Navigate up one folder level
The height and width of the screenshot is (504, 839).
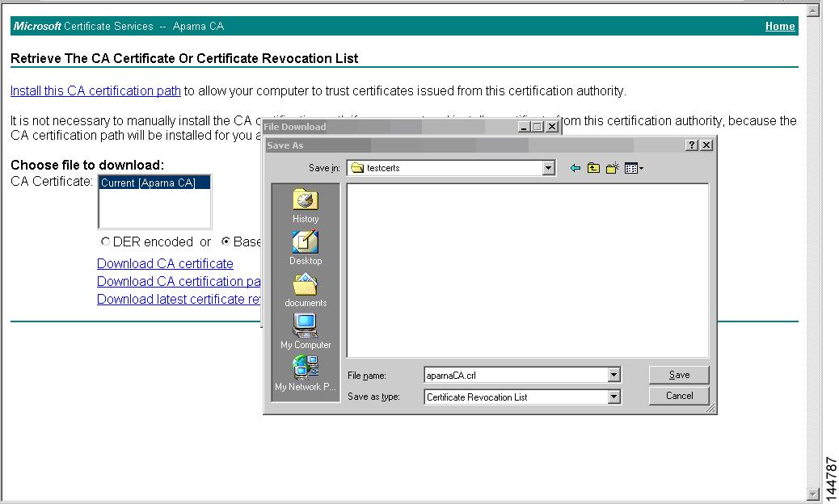click(593, 167)
